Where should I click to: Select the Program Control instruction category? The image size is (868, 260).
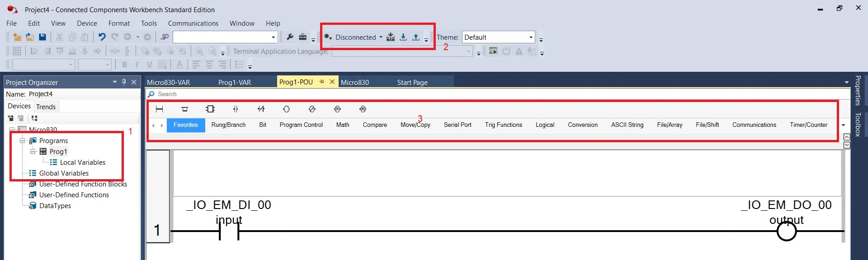[301, 125]
